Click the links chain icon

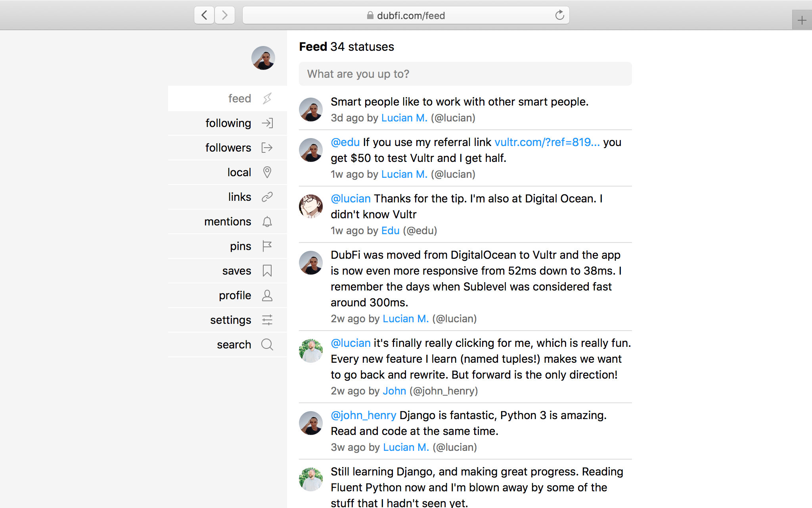267,197
